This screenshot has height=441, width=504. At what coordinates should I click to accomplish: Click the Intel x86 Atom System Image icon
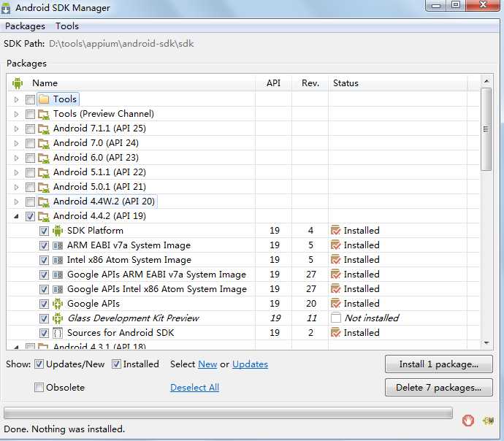[x=58, y=260]
